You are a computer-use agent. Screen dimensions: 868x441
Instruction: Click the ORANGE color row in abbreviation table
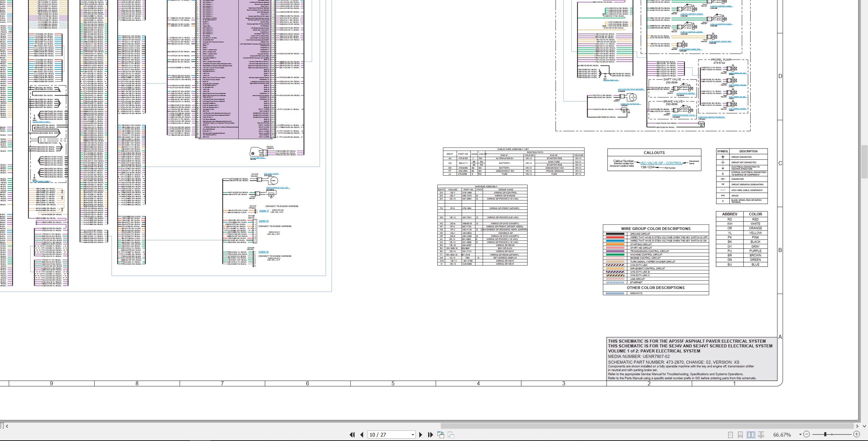(x=742, y=228)
